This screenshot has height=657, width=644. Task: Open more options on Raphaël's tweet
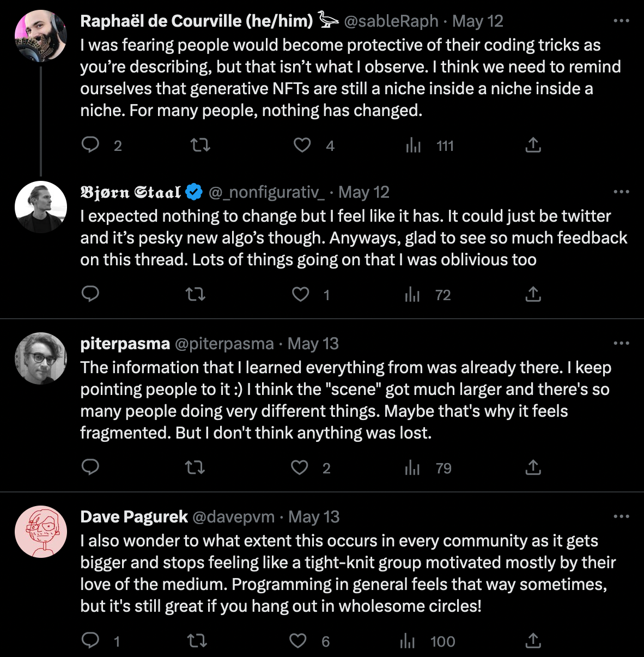(x=621, y=21)
